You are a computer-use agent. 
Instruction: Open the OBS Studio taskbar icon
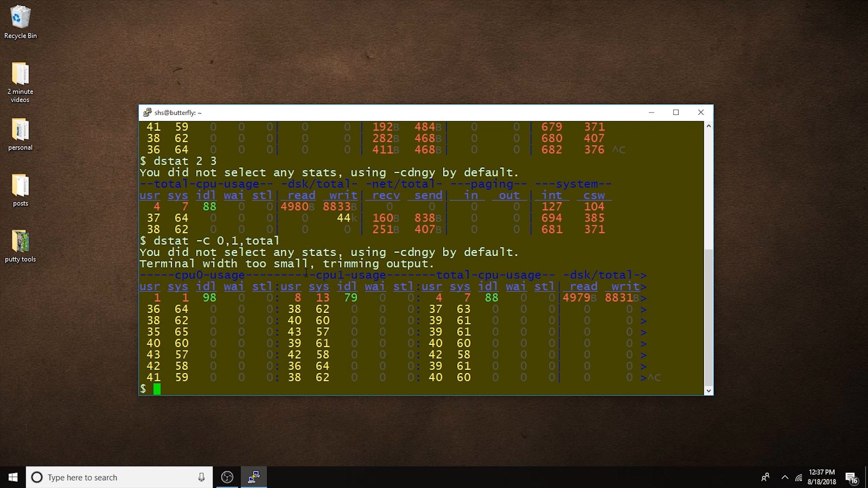tap(227, 477)
